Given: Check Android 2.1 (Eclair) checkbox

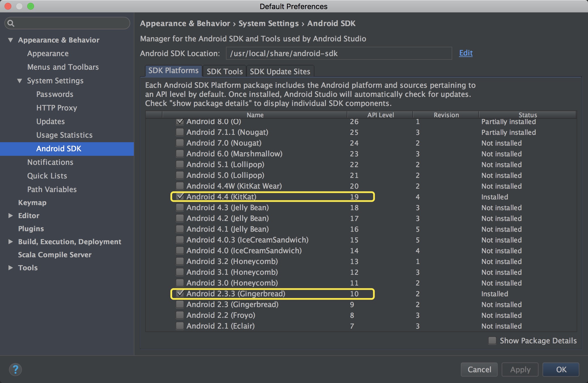Looking at the screenshot, I should pyautogui.click(x=180, y=326).
